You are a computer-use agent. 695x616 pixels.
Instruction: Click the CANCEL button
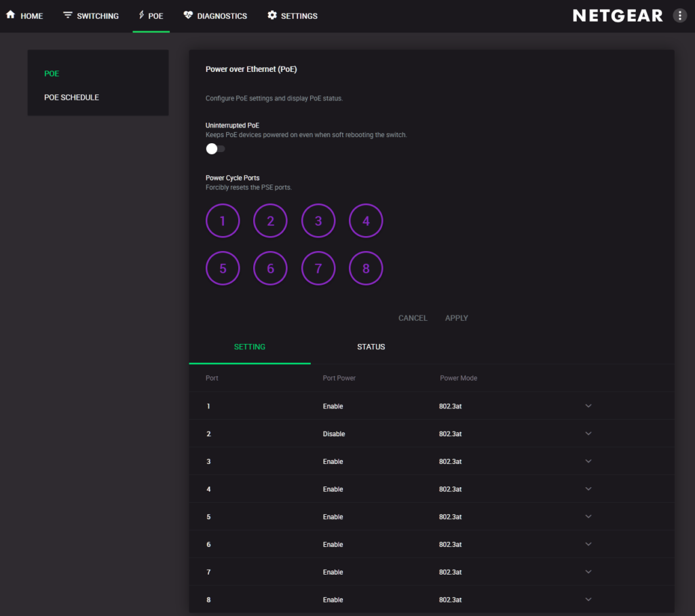coord(413,318)
